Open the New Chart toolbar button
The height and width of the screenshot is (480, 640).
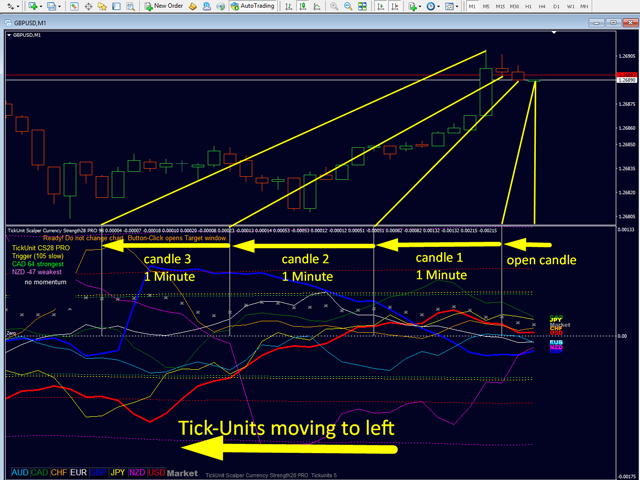pyautogui.click(x=33, y=6)
